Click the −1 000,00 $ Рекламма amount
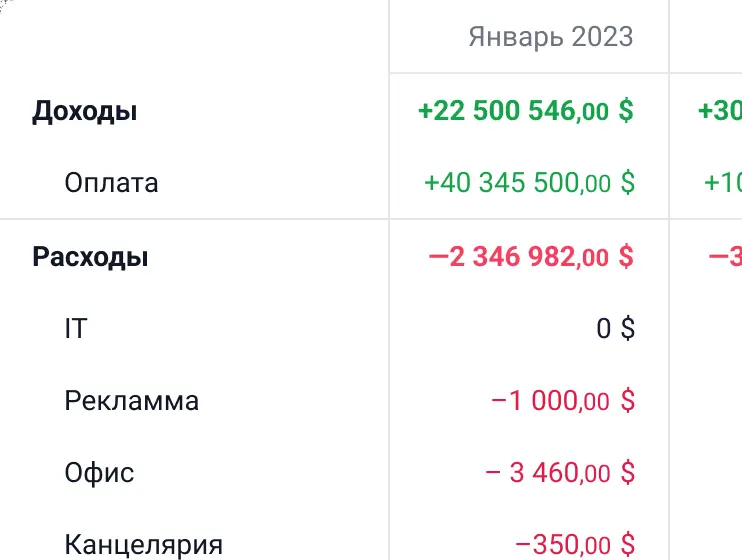This screenshot has height=560, width=742. point(563,401)
